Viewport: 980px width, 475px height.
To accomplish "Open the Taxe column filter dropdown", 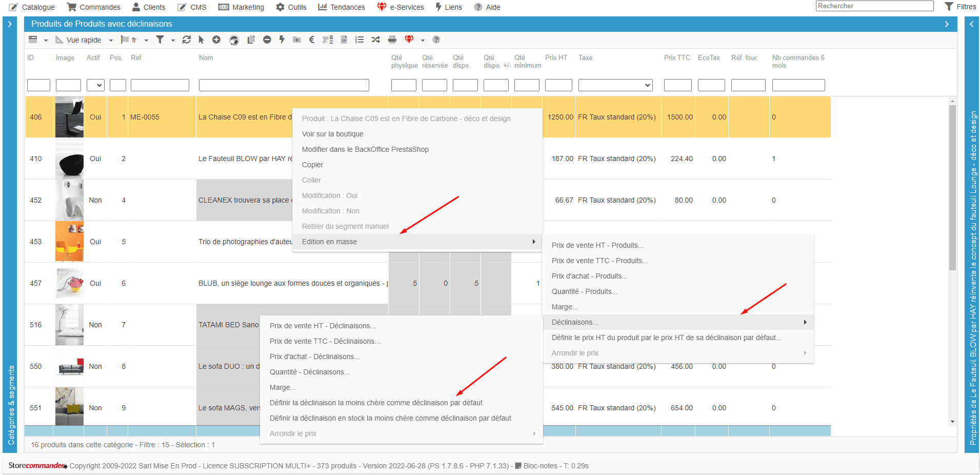I will [x=615, y=85].
